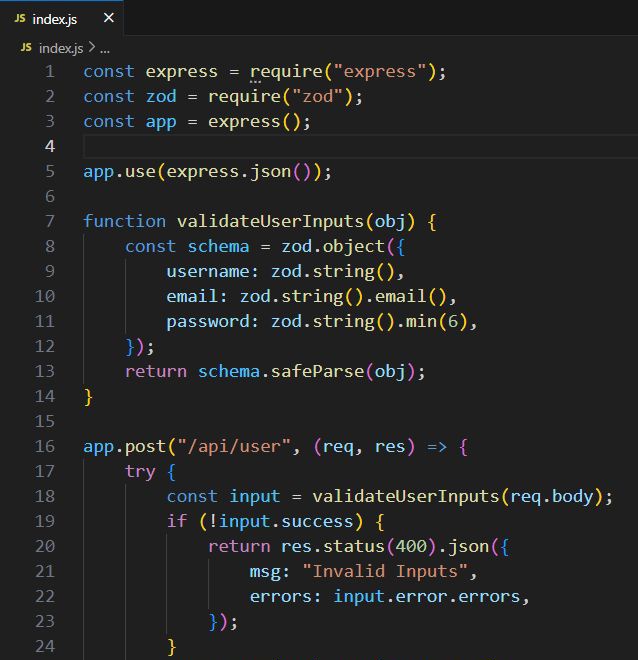
Task: Click 'app.use' on line 5
Action: (x=120, y=172)
